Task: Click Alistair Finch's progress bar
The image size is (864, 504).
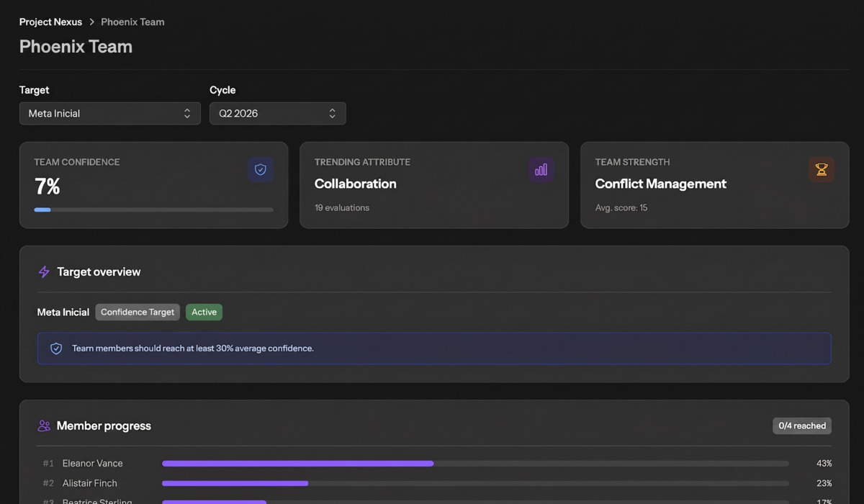Action: click(x=475, y=483)
